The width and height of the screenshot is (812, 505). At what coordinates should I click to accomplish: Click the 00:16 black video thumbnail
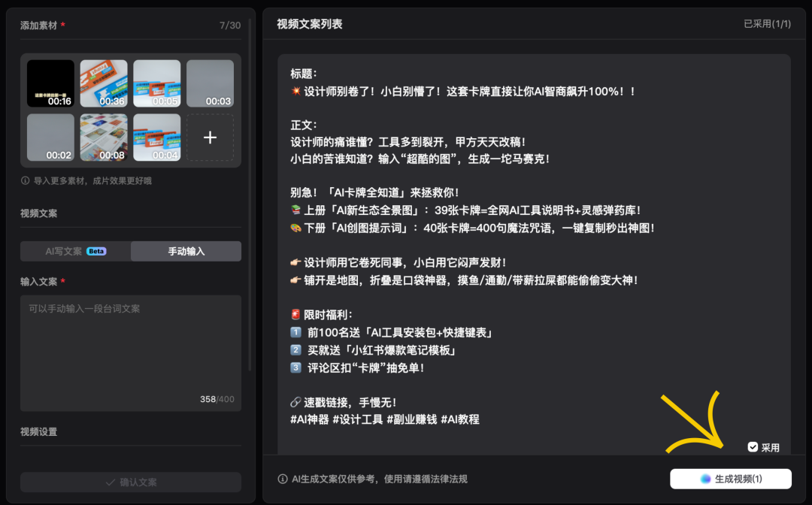coord(50,83)
